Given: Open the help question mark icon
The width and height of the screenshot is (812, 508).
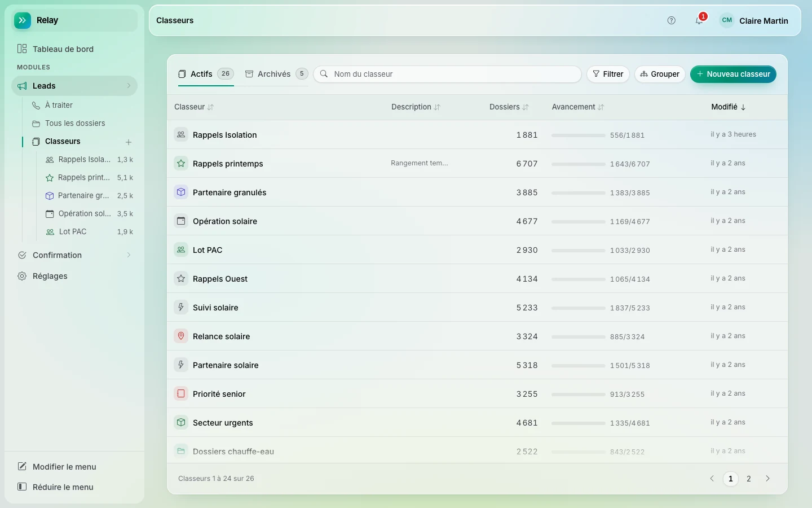Looking at the screenshot, I should [671, 20].
